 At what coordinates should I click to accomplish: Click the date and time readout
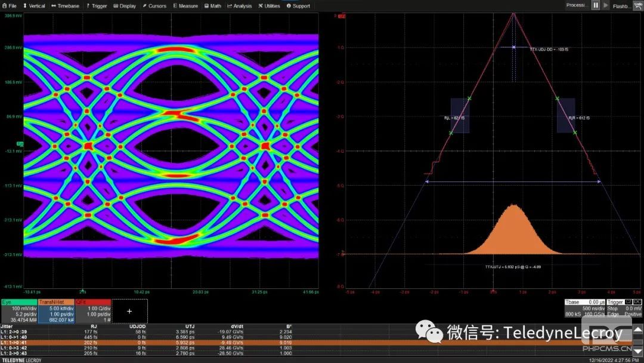pos(614,360)
